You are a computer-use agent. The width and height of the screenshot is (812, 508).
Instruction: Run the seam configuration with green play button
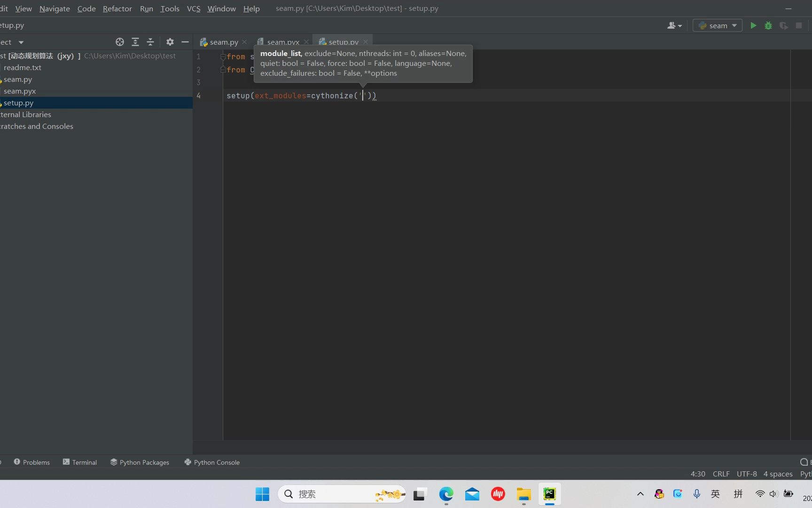tap(753, 25)
